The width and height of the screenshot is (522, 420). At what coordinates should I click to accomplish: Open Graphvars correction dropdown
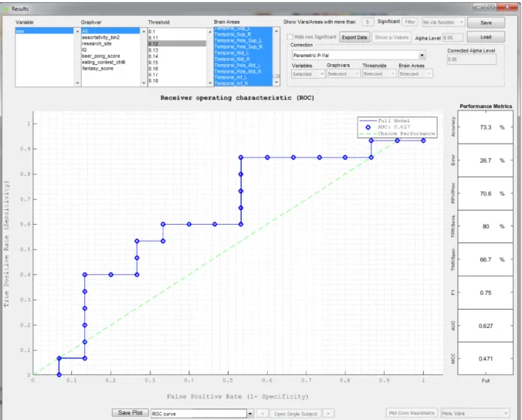pyautogui.click(x=343, y=74)
